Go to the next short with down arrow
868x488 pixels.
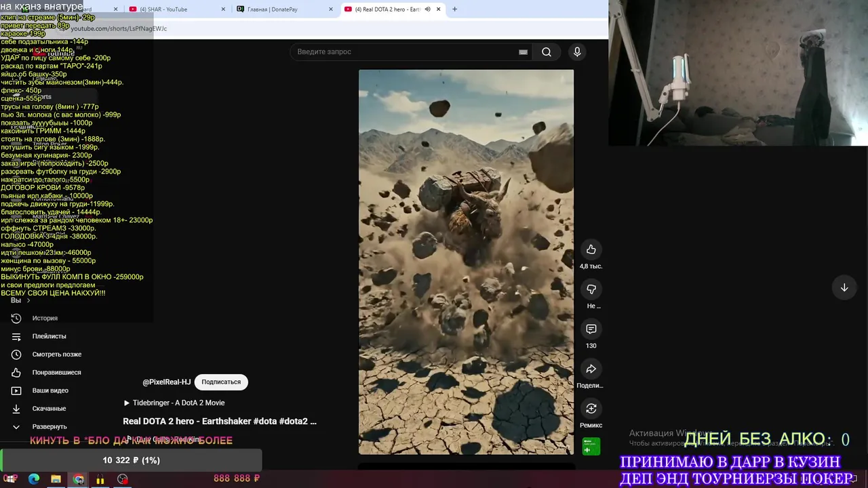[844, 287]
